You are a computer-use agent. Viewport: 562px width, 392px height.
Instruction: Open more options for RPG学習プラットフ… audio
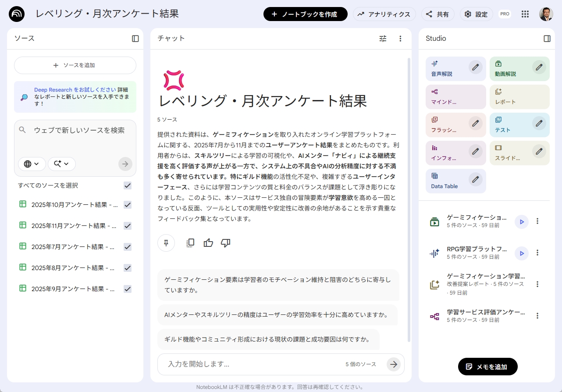pos(537,253)
